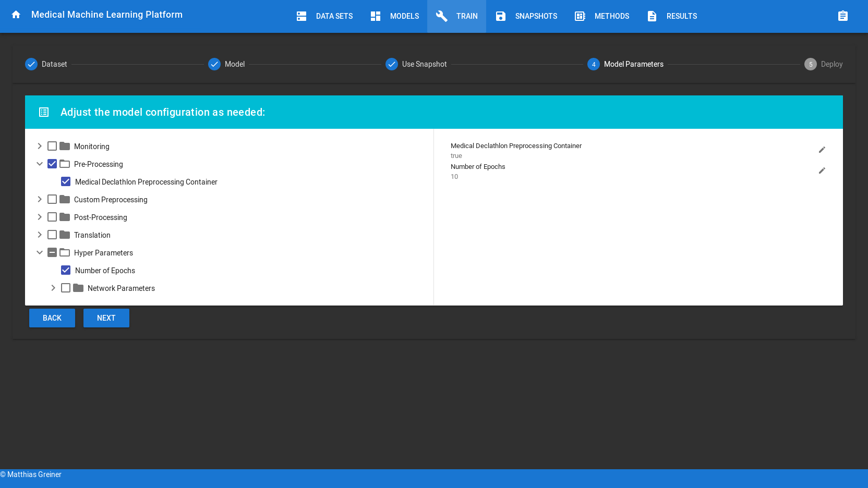This screenshot has width=868, height=488.
Task: Open the MODELS menu item
Action: pos(394,16)
